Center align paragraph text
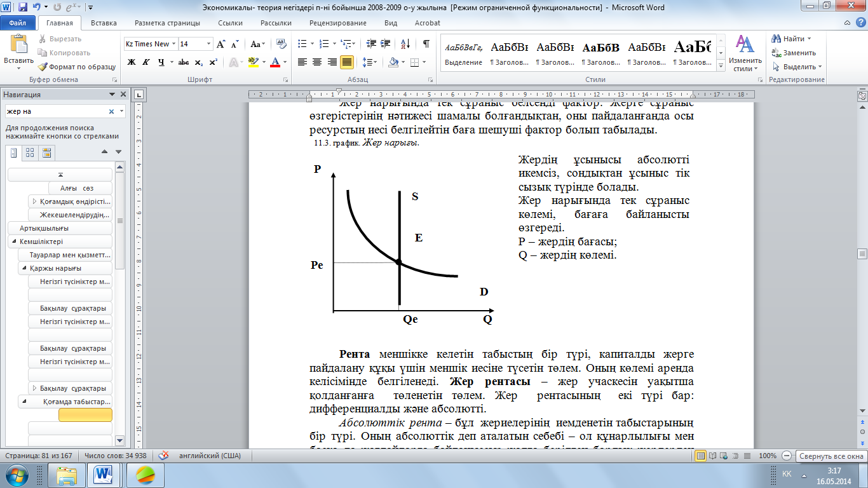 click(x=318, y=62)
